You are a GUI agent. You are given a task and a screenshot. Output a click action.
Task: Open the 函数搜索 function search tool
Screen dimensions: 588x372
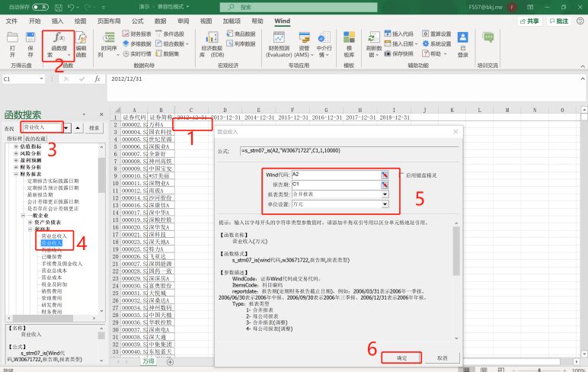(59, 45)
